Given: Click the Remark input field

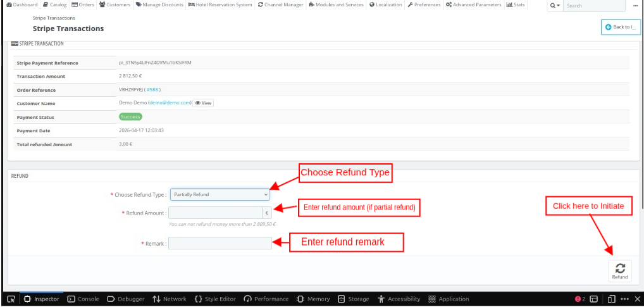Looking at the screenshot, I should pos(220,243).
